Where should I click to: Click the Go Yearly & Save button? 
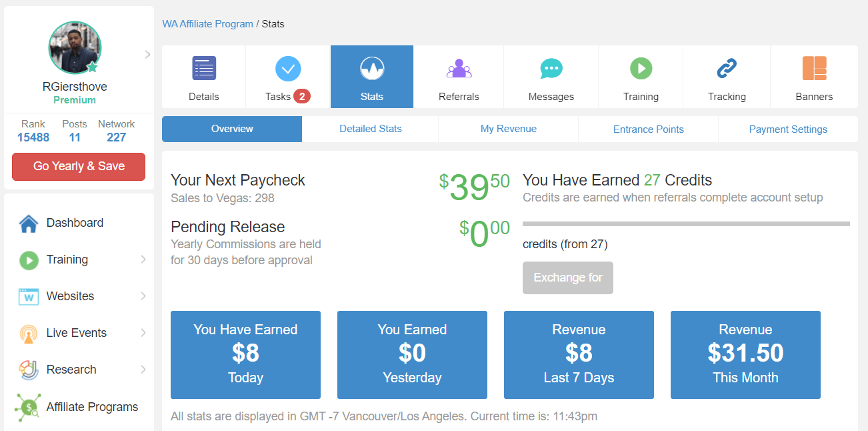79,166
